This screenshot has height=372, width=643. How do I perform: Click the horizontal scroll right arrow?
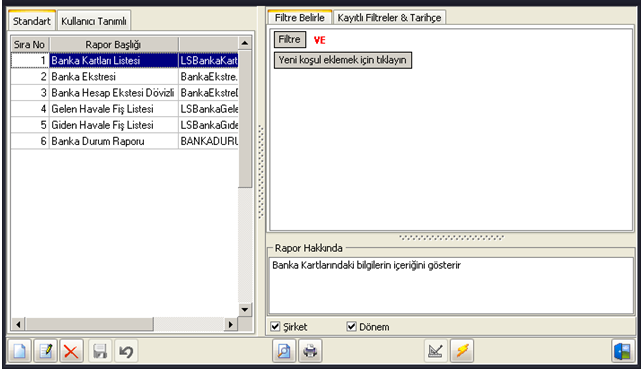pyautogui.click(x=231, y=324)
